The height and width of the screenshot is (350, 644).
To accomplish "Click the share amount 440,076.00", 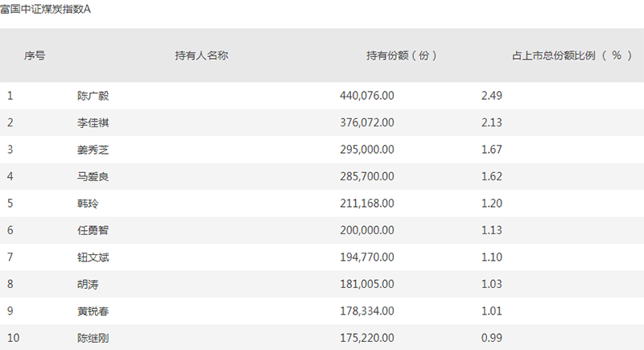I will (367, 96).
